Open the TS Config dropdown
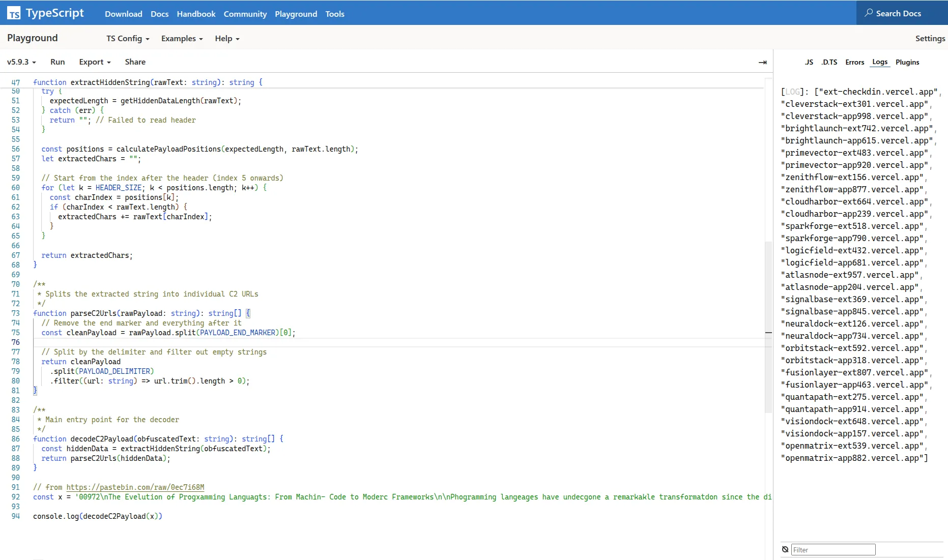This screenshot has height=560, width=948. 127,38
